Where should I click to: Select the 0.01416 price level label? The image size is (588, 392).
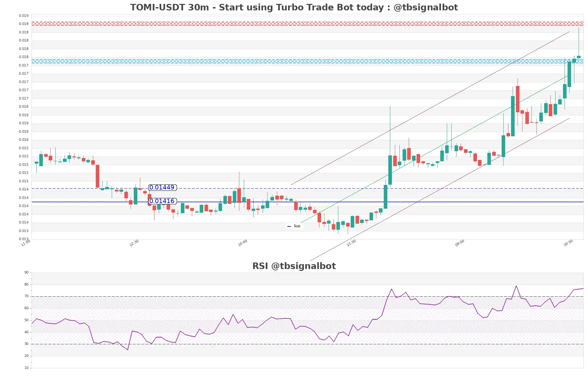(x=162, y=201)
